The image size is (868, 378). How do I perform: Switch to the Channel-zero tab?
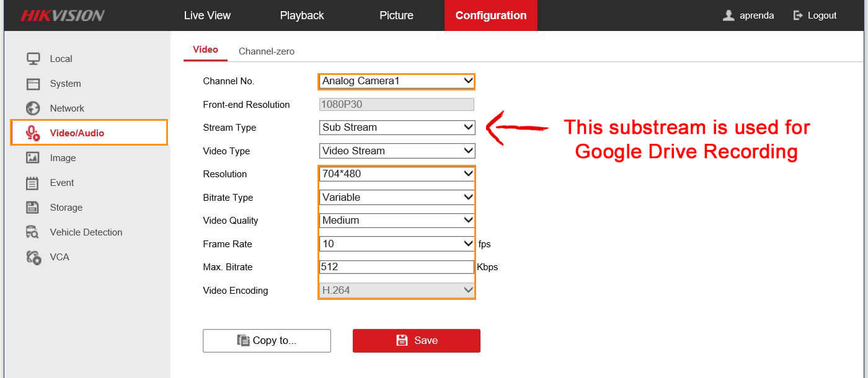267,51
